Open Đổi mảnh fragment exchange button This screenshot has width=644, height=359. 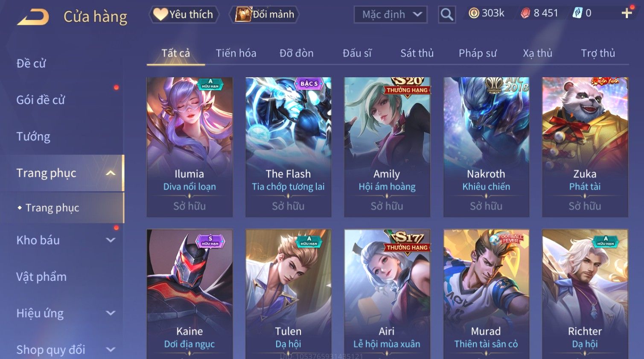click(264, 14)
